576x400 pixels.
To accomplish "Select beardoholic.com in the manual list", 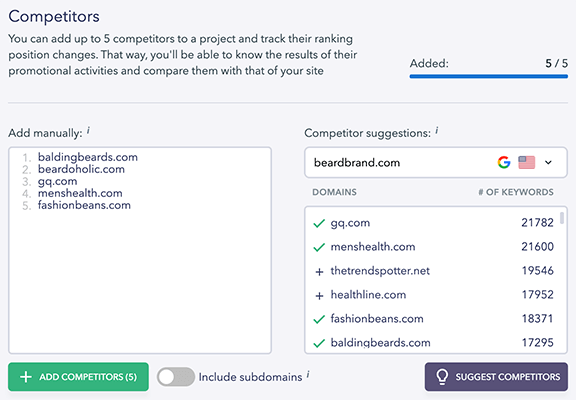I will click(81, 169).
